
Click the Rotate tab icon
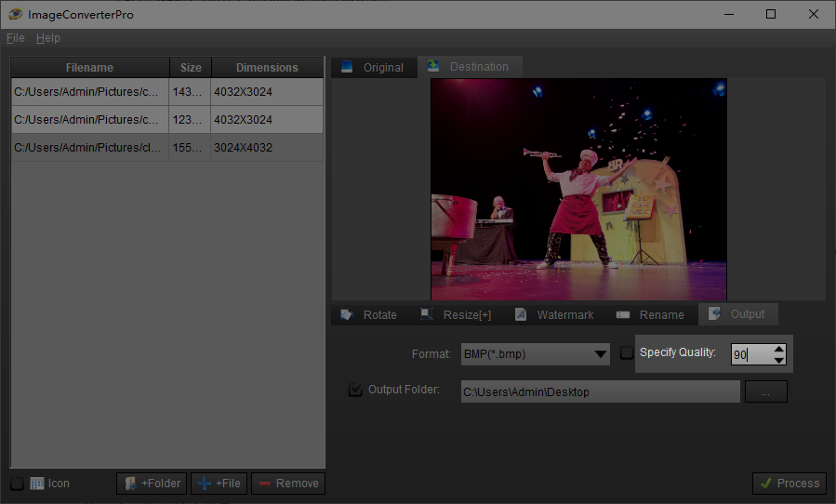click(x=347, y=314)
